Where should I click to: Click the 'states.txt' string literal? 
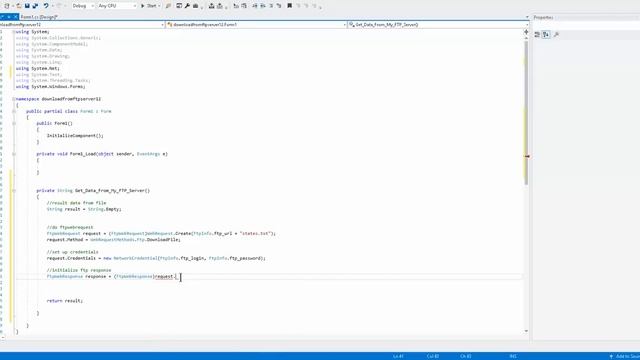[256, 233]
